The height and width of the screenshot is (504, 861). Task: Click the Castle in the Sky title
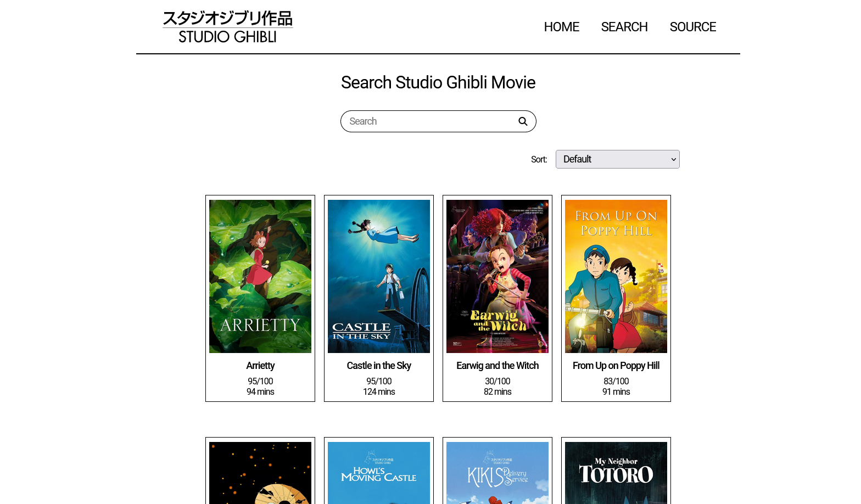coord(379,366)
